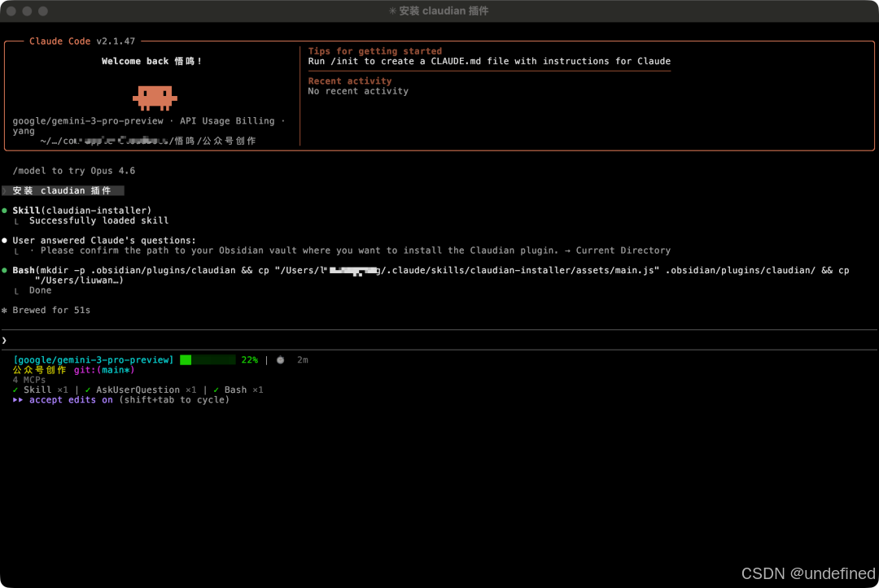Click the 'Recent activity' heading

pyautogui.click(x=350, y=81)
